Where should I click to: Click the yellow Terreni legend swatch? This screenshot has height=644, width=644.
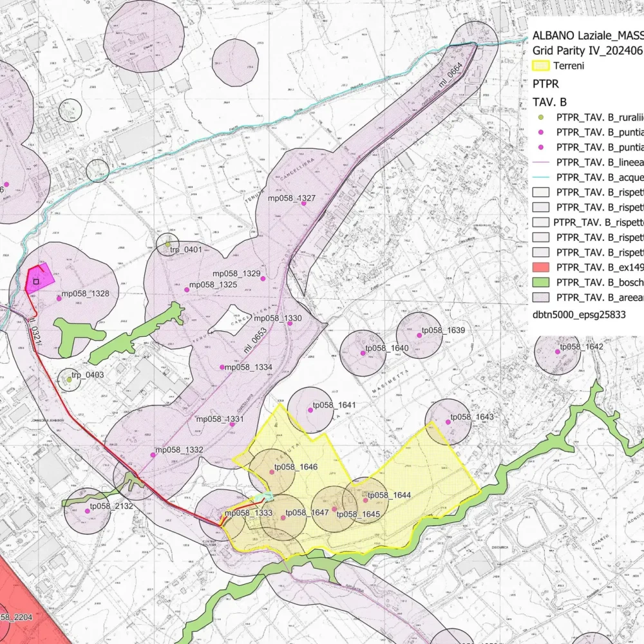click(541, 65)
